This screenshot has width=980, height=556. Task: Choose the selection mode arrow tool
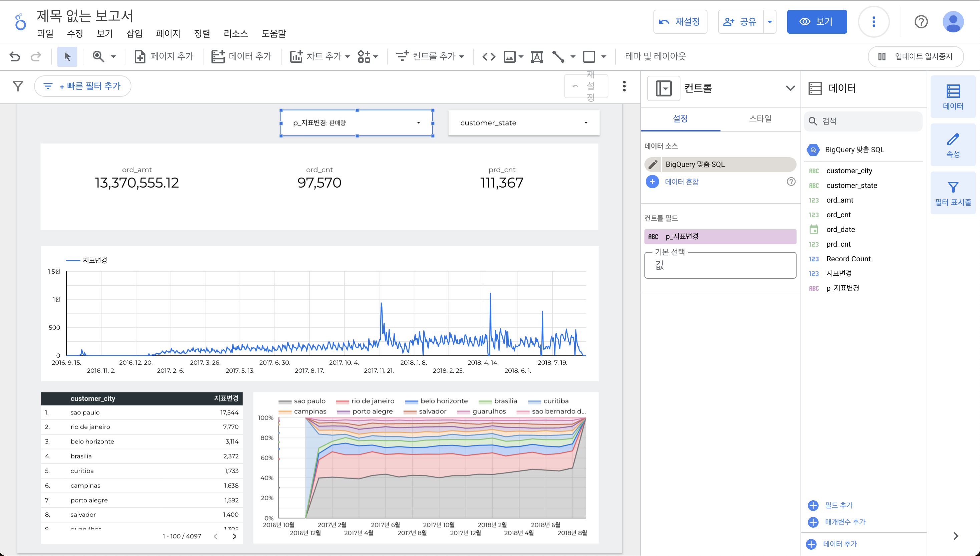click(x=67, y=56)
